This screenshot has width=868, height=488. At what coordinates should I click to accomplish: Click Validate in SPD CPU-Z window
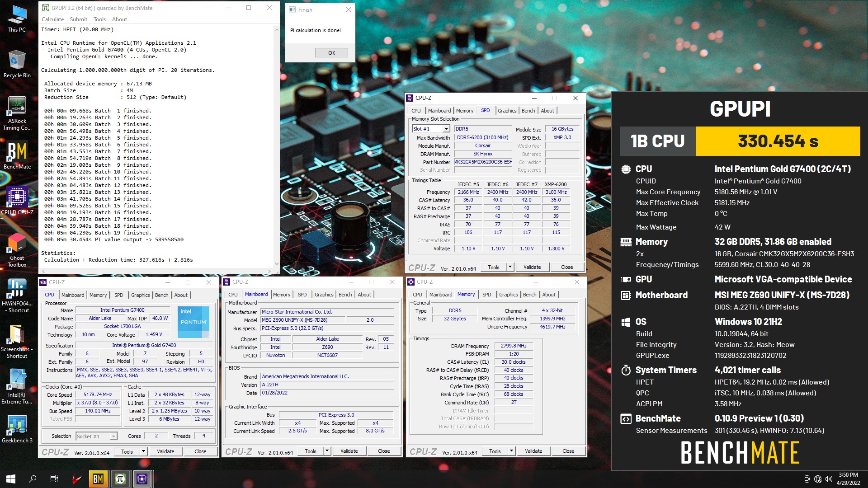(532, 267)
